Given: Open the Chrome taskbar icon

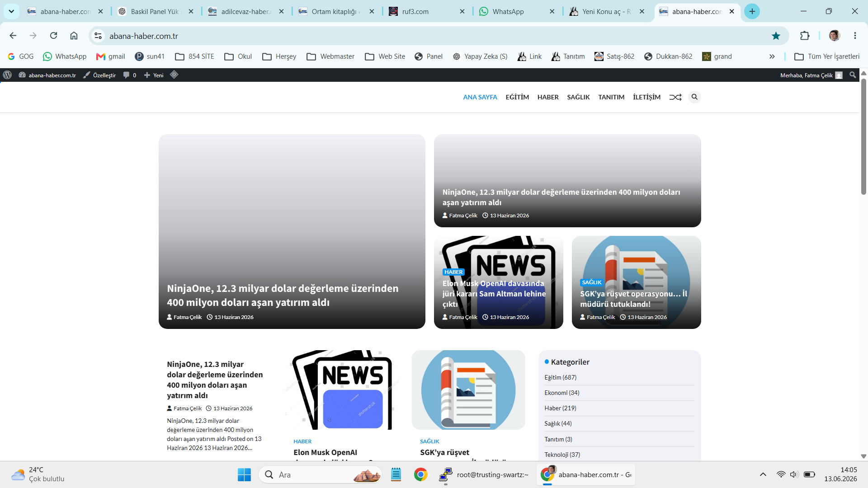Looking at the screenshot, I should (420, 474).
